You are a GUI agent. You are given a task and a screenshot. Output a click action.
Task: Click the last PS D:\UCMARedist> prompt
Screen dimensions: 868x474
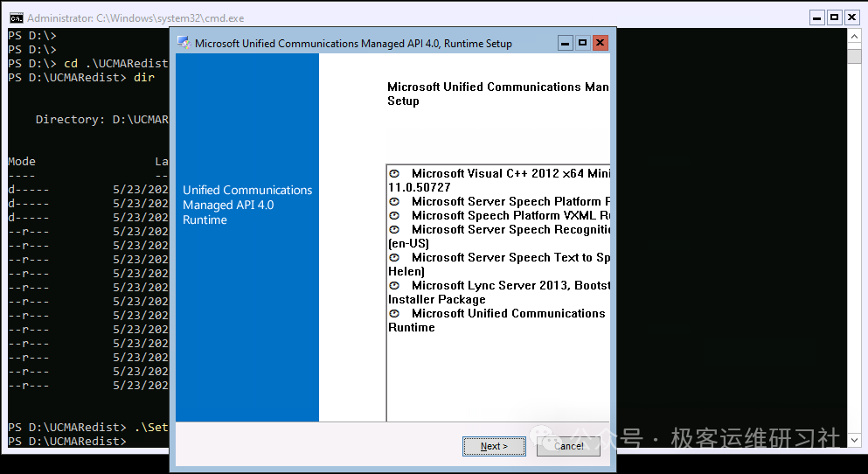pyautogui.click(x=67, y=442)
